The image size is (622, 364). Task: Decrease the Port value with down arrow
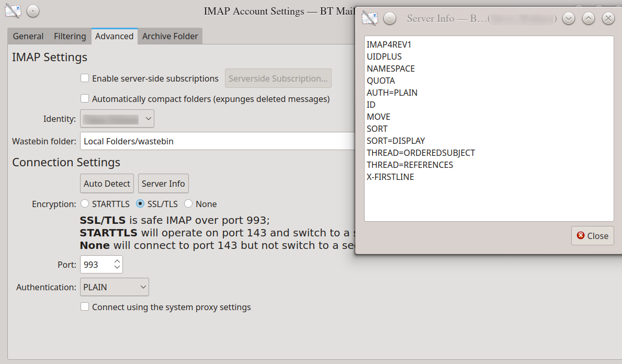click(117, 267)
